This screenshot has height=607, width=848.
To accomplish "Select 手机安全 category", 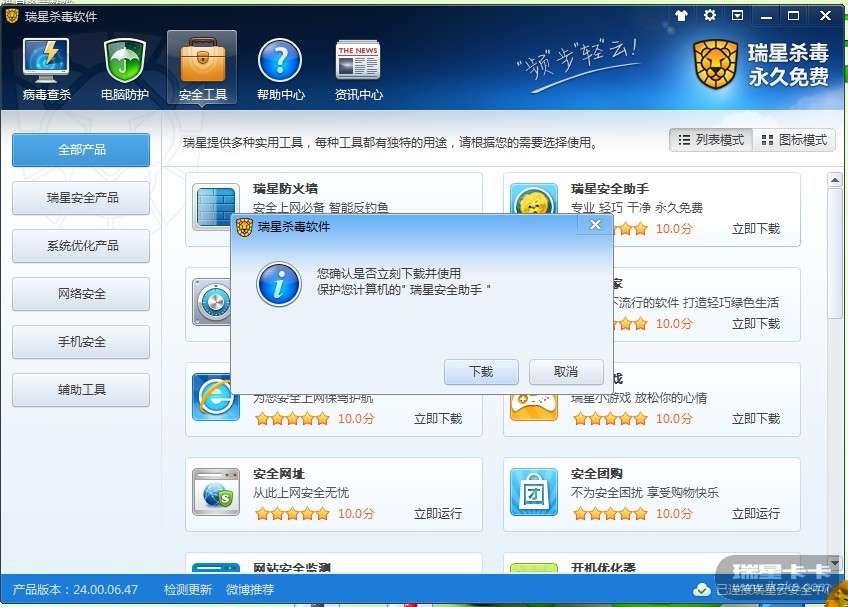I will click(81, 342).
